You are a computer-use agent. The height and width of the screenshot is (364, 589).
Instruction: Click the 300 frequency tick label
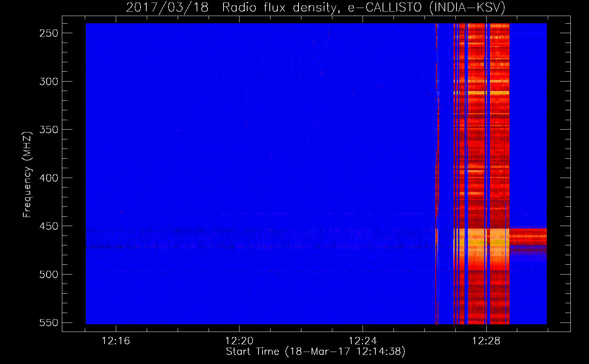click(49, 82)
